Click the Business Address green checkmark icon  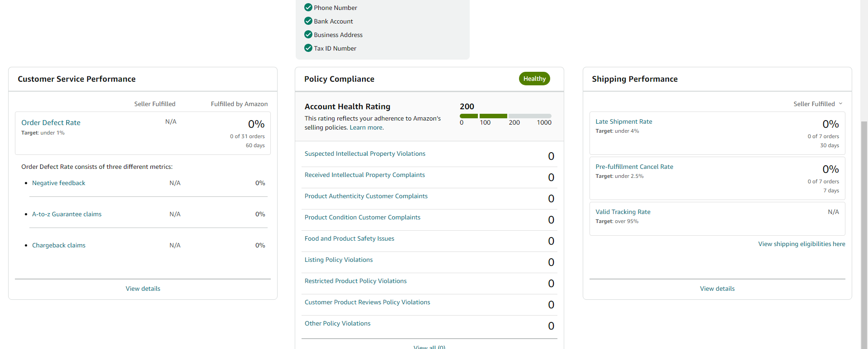tap(308, 34)
